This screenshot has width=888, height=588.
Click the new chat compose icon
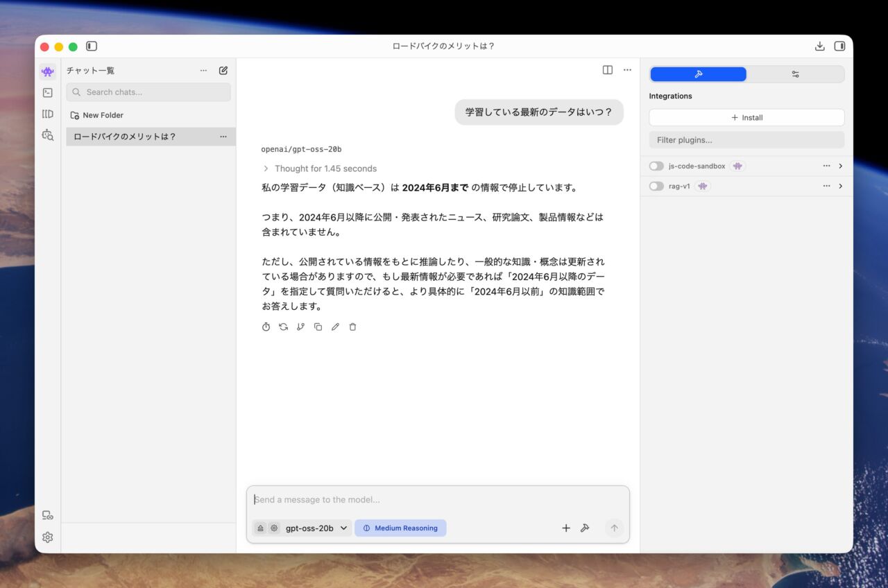click(223, 70)
